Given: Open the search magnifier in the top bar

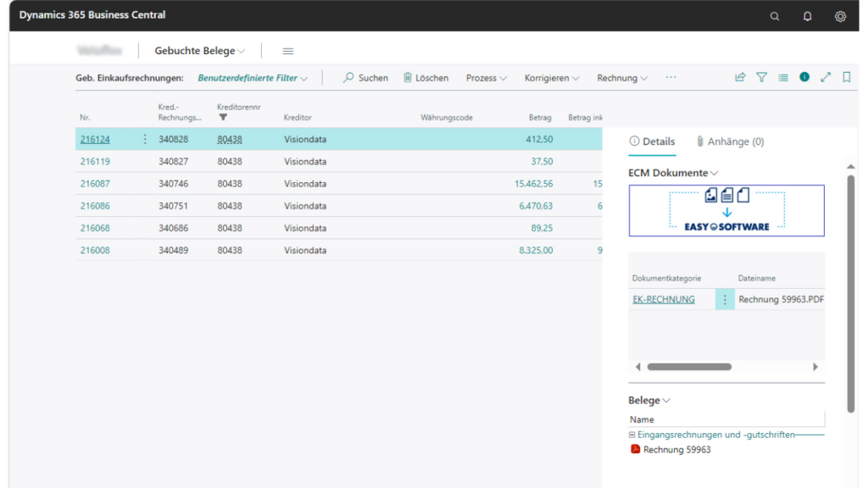Looking at the screenshot, I should (x=775, y=16).
